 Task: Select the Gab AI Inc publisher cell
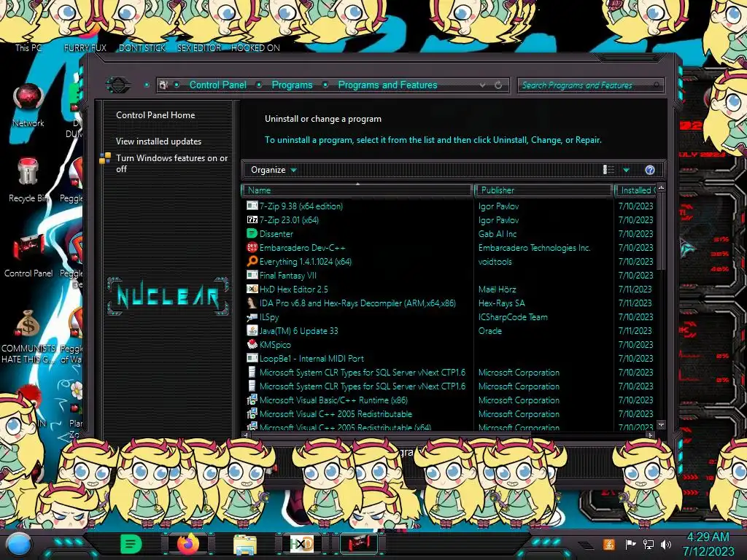498,234
